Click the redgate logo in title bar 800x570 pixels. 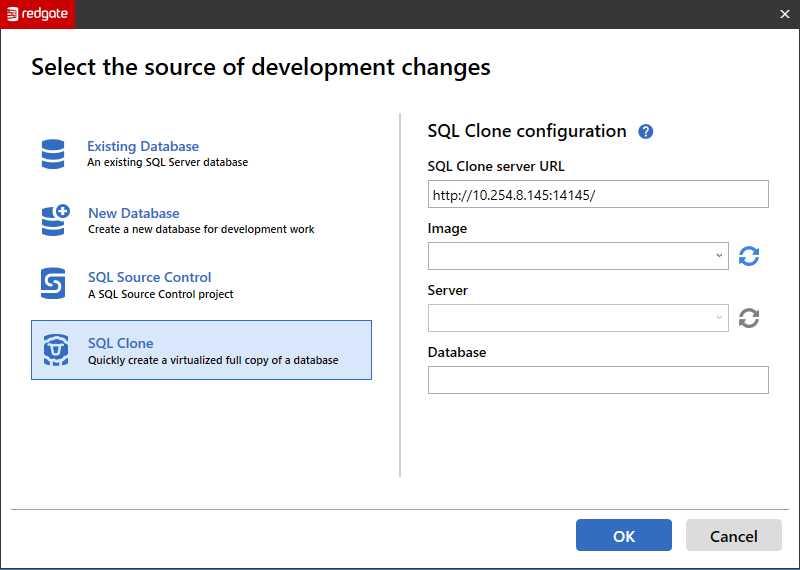pyautogui.click(x=37, y=14)
